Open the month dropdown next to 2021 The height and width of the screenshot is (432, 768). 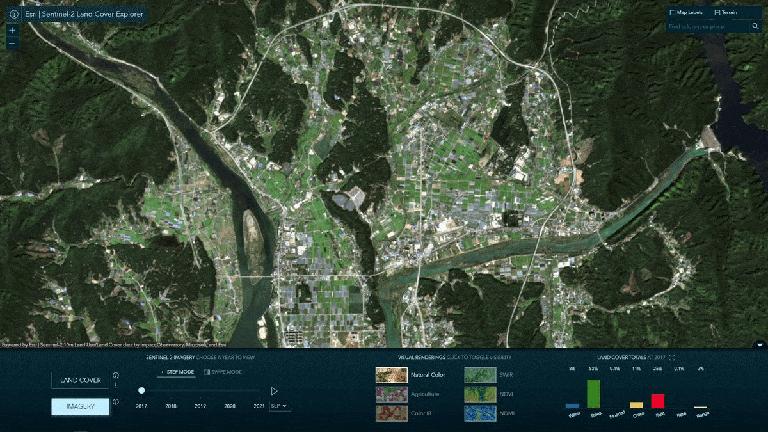click(x=279, y=406)
